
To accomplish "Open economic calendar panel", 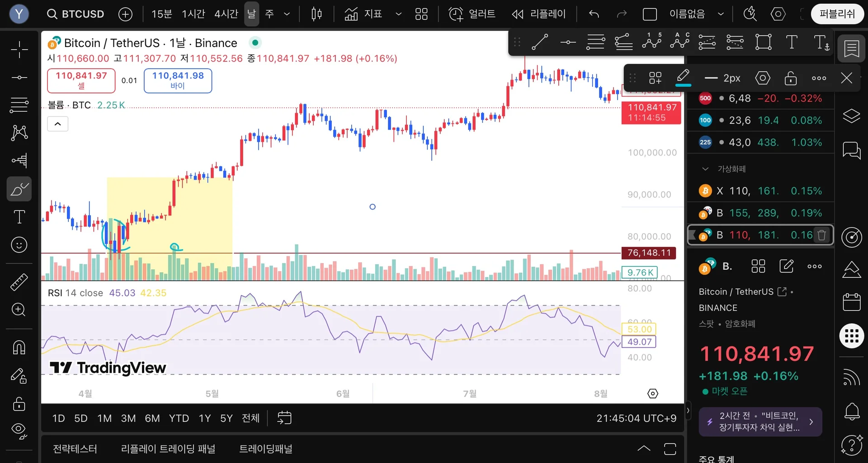I will (851, 302).
